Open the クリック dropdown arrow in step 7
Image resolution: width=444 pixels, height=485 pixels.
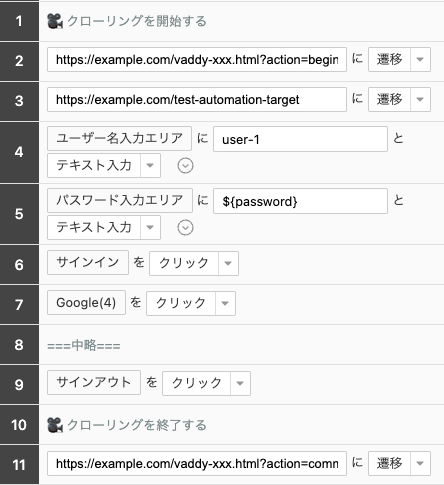[x=225, y=303]
